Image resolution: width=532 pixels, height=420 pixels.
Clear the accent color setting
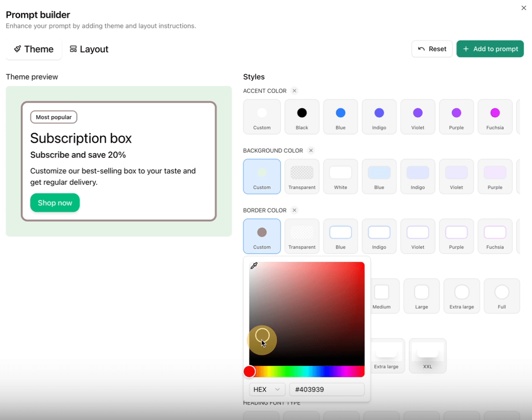(294, 91)
